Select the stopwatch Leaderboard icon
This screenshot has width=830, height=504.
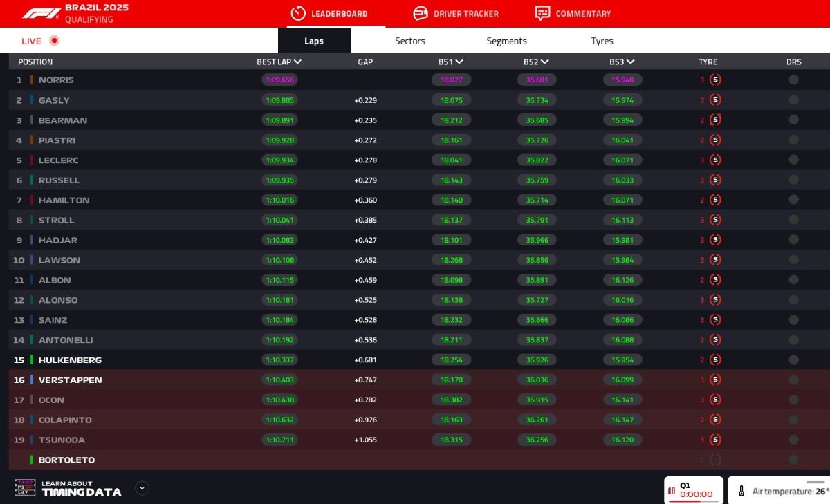[x=297, y=13]
